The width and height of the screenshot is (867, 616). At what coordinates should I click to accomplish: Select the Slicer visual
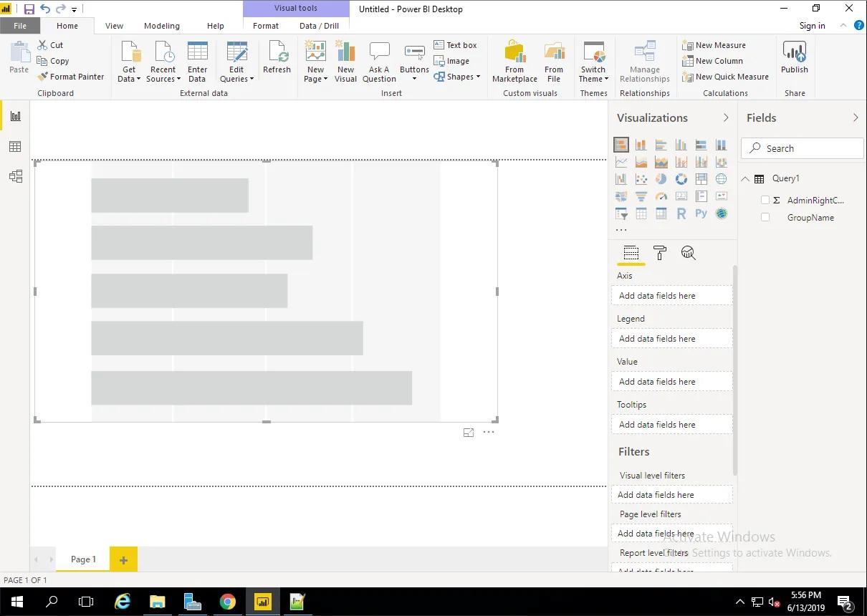(x=621, y=213)
